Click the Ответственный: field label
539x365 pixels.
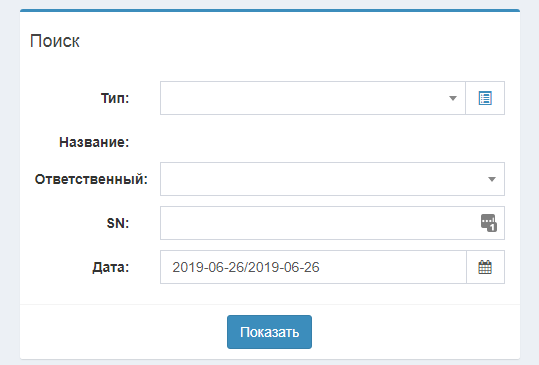(91, 179)
